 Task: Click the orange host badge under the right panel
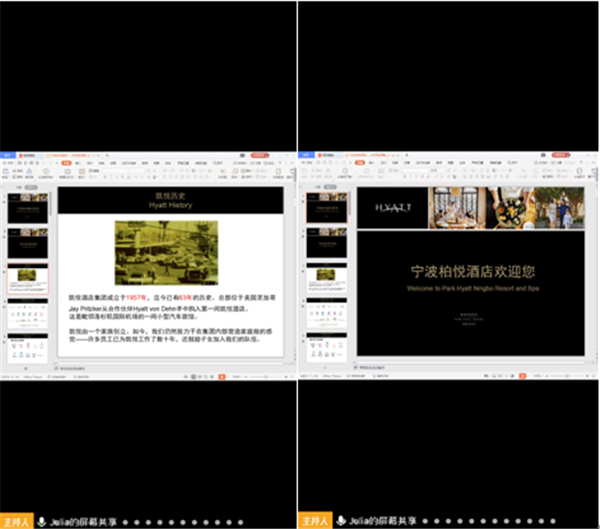(x=315, y=520)
